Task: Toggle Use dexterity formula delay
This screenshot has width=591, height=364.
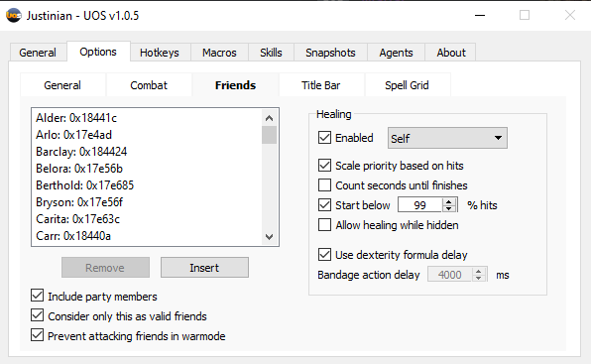Action: pos(324,254)
